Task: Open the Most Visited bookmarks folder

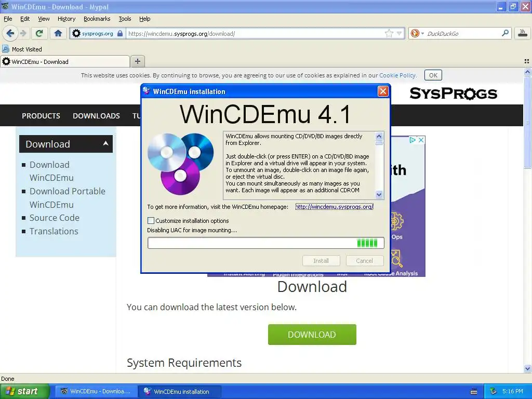Action: [22, 49]
